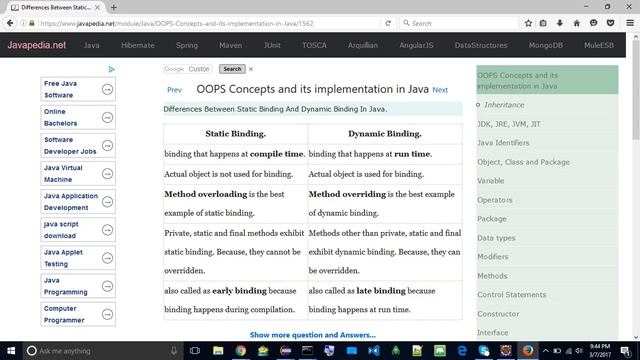The height and width of the screenshot is (360, 640).
Task: Open Firefox hamburger menu
Action: coord(630,23)
